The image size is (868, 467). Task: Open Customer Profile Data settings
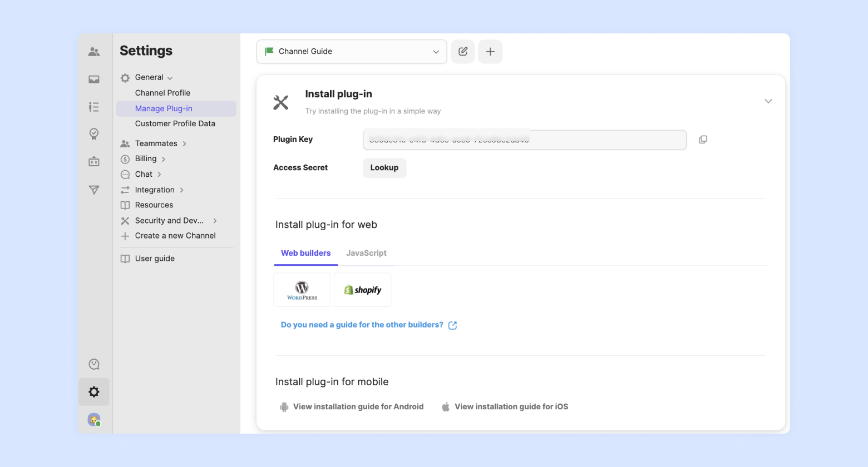coord(175,123)
